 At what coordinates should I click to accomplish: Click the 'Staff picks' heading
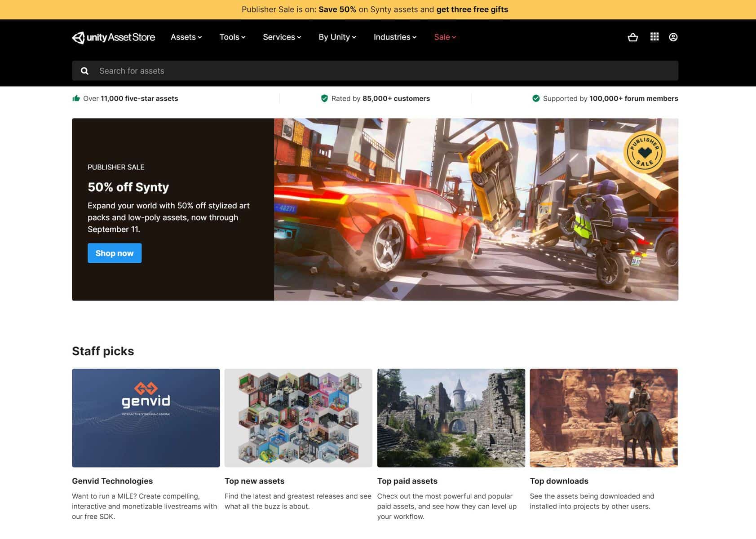[x=103, y=351]
